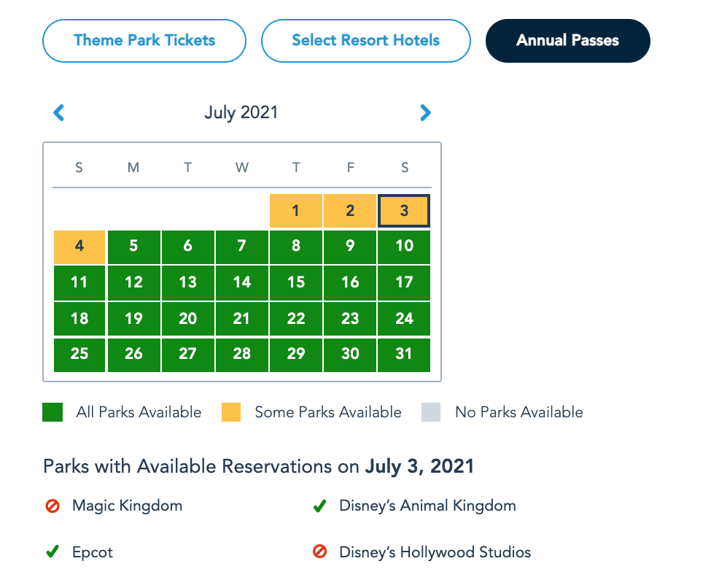Select July 4 on the calendar
719x588 pixels.
click(x=79, y=247)
